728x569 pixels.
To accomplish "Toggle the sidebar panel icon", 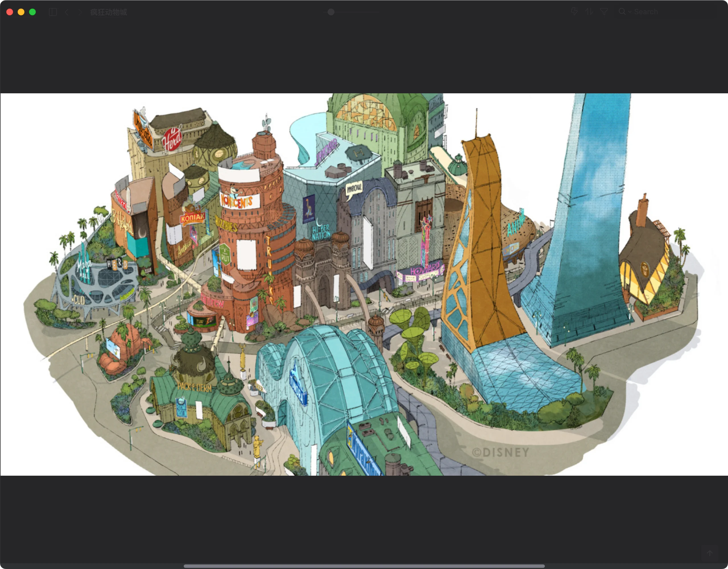I will point(53,12).
